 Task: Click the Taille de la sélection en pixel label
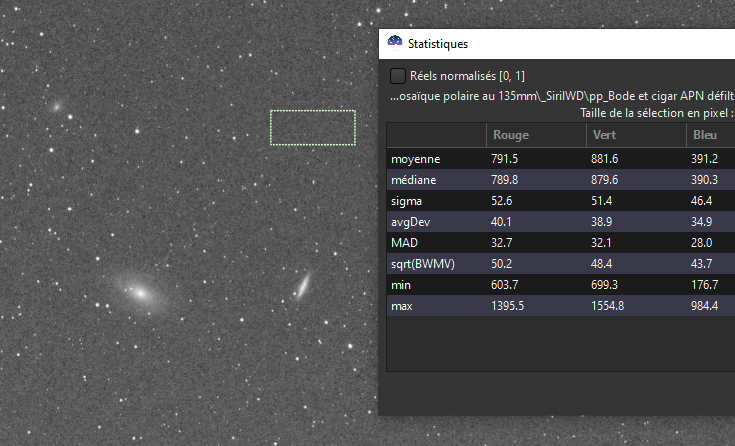(657, 113)
